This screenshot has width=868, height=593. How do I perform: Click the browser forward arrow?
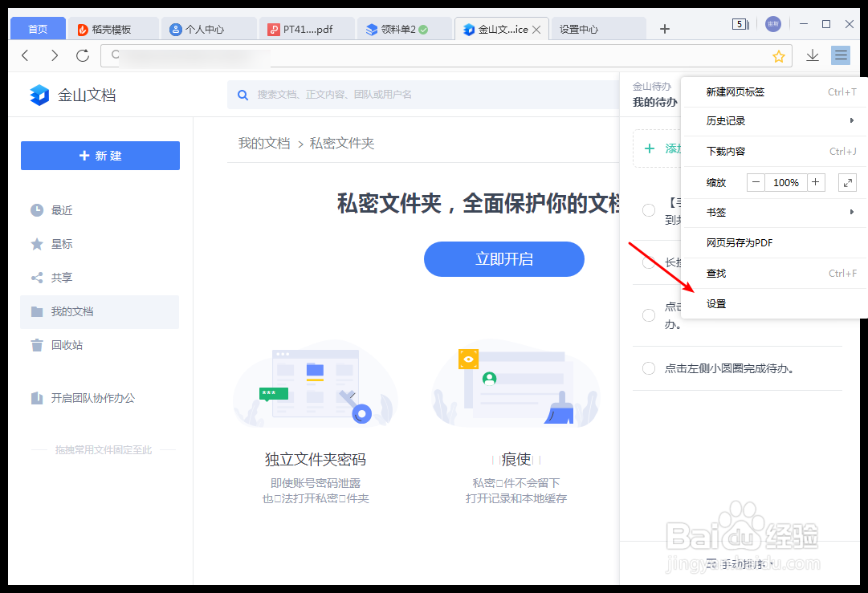coord(55,55)
